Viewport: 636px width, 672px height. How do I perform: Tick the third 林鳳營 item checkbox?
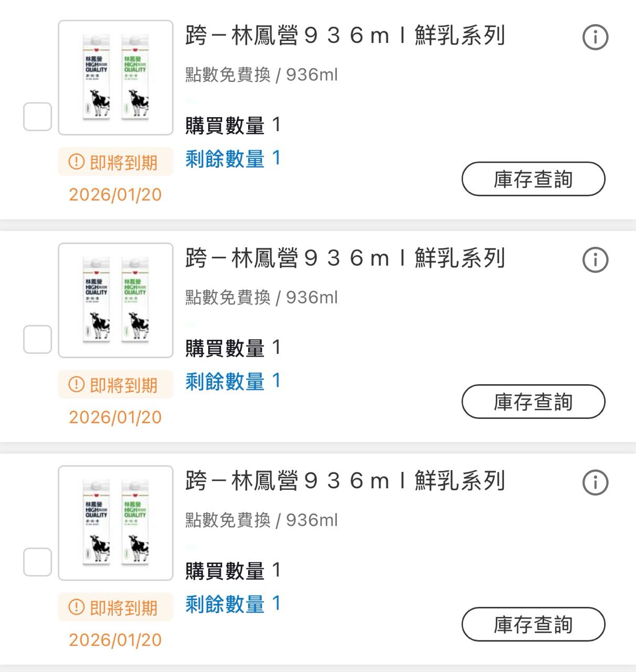pyautogui.click(x=38, y=562)
